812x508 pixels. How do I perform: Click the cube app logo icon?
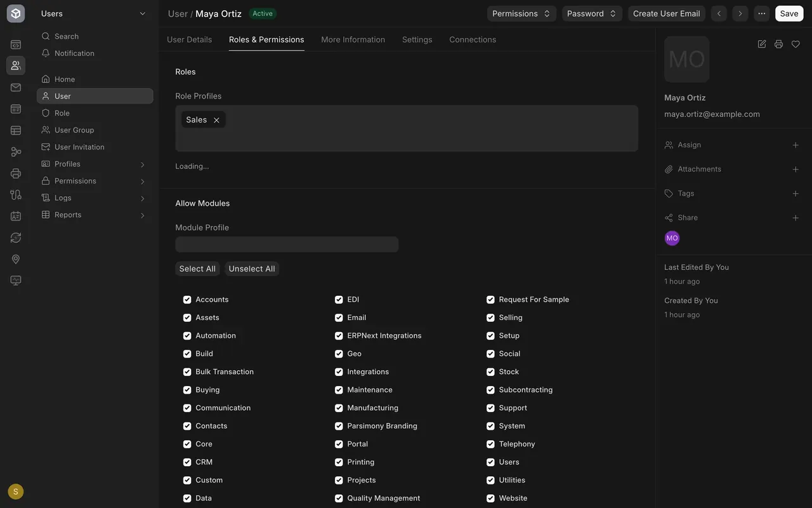click(x=16, y=13)
